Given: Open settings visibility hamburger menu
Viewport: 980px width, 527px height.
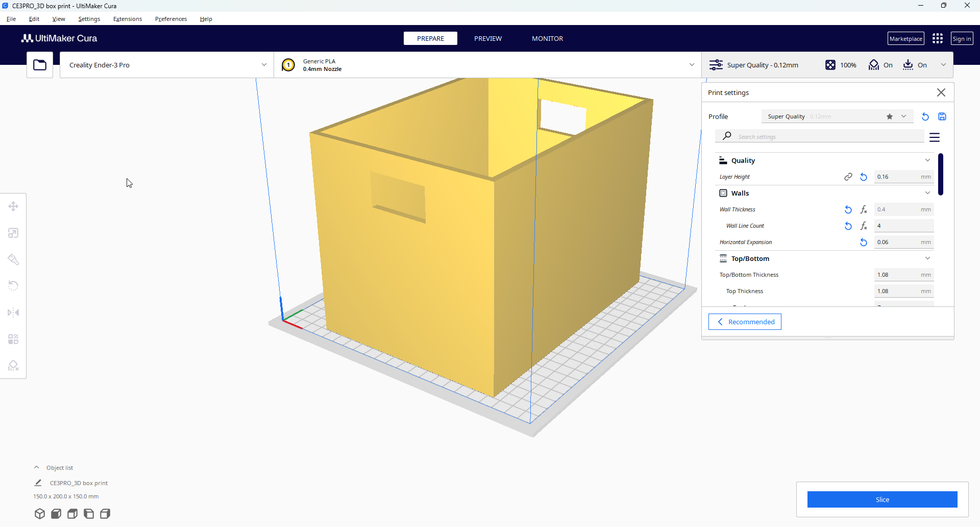Looking at the screenshot, I should [935, 137].
